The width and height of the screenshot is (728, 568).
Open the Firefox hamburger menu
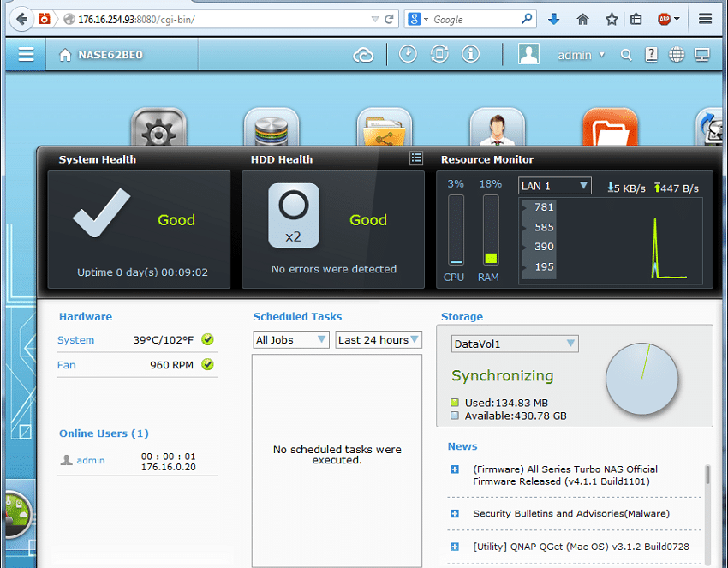[705, 19]
